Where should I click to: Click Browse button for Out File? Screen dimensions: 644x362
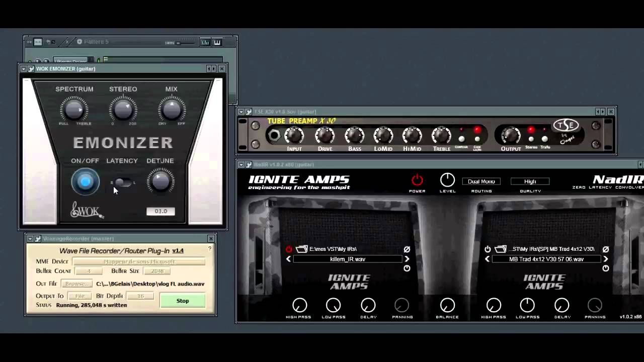pyautogui.click(x=76, y=284)
